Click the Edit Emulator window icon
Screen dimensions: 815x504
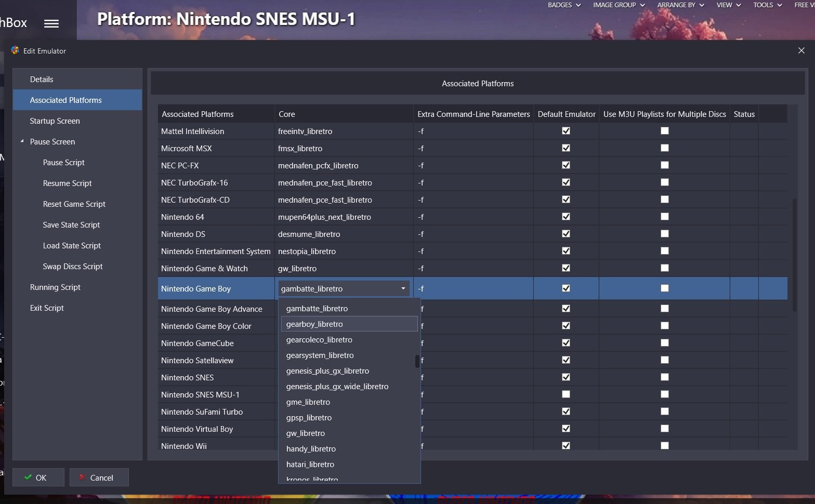pyautogui.click(x=15, y=50)
